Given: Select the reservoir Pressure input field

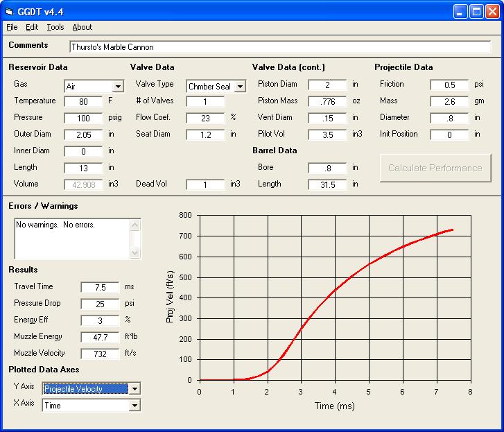Looking at the screenshot, I should click(x=83, y=118).
